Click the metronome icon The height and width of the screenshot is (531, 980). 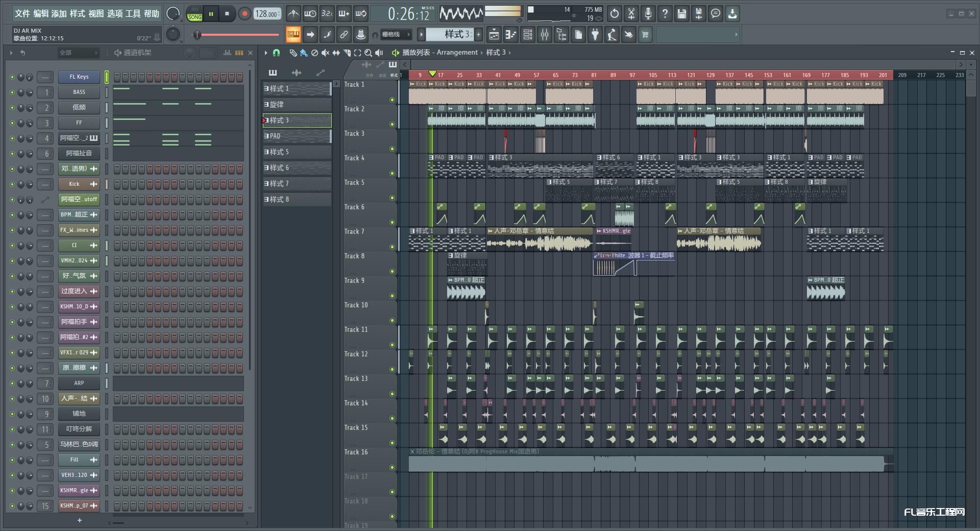tap(293, 14)
